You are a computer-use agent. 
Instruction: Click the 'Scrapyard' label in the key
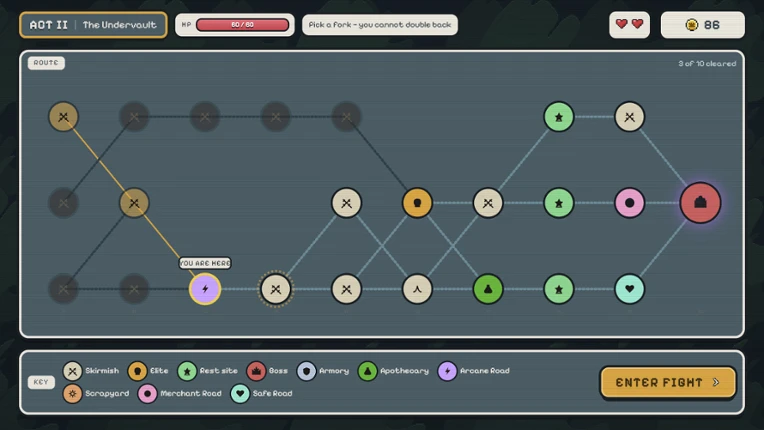pos(107,393)
